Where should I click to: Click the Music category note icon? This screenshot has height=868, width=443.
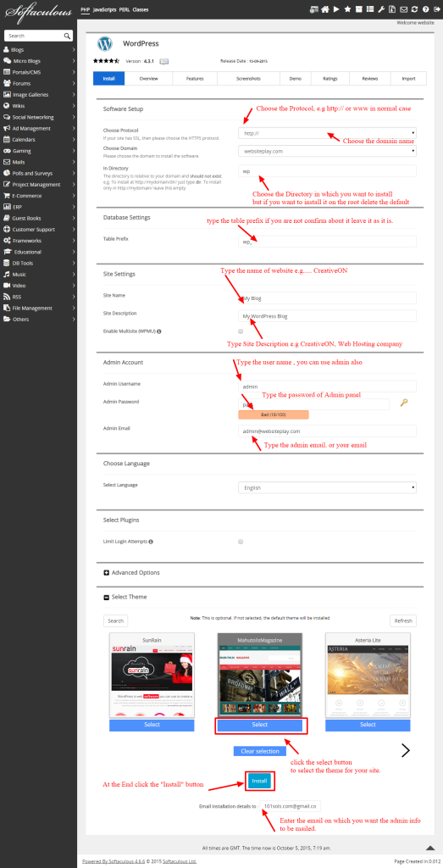click(7, 274)
